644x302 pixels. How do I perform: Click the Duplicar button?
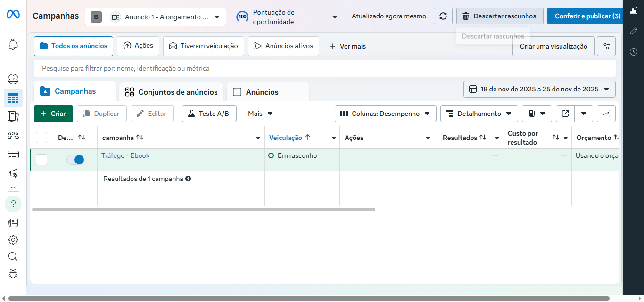coord(101,114)
